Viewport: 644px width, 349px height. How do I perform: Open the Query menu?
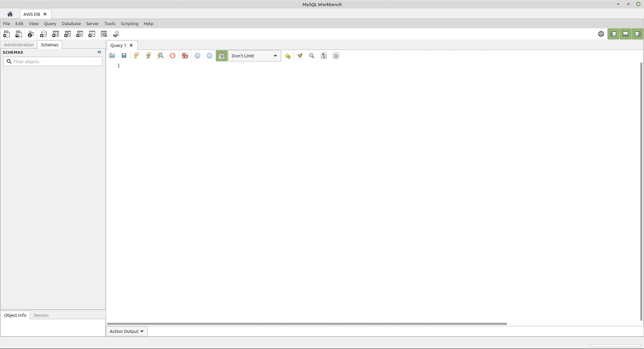tap(50, 23)
